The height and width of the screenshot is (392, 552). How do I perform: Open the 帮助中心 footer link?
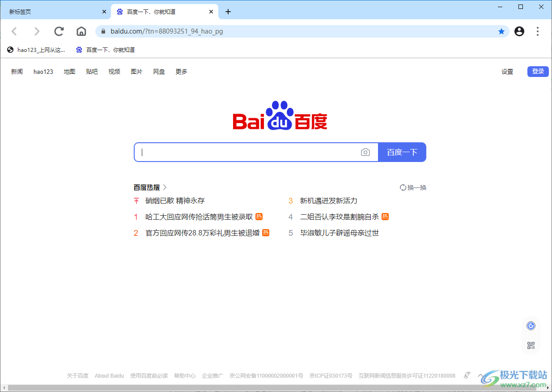[x=185, y=376]
